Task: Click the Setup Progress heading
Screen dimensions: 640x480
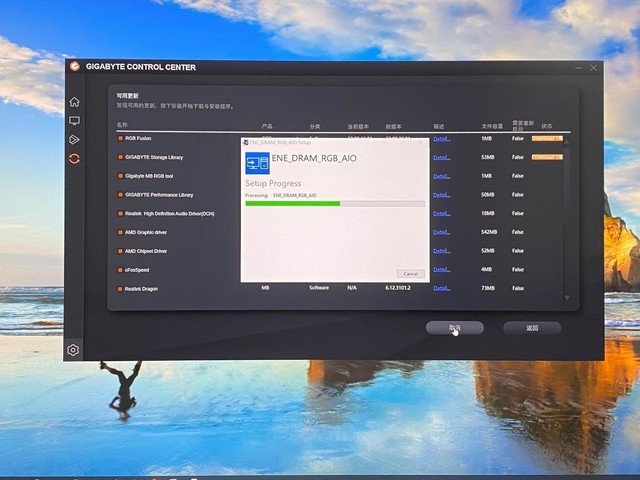Action: (x=273, y=184)
